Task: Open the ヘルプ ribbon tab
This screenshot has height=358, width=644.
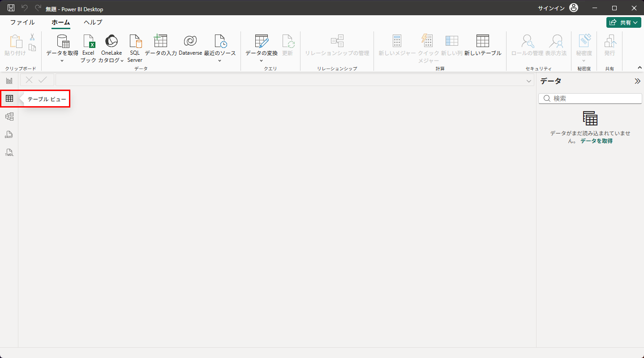Action: (x=93, y=22)
